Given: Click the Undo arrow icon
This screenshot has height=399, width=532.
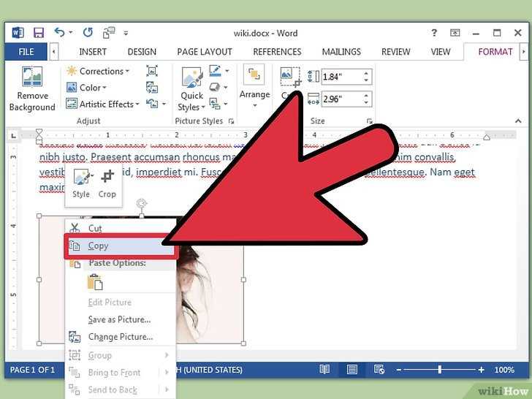Looking at the screenshot, I should (x=59, y=32).
